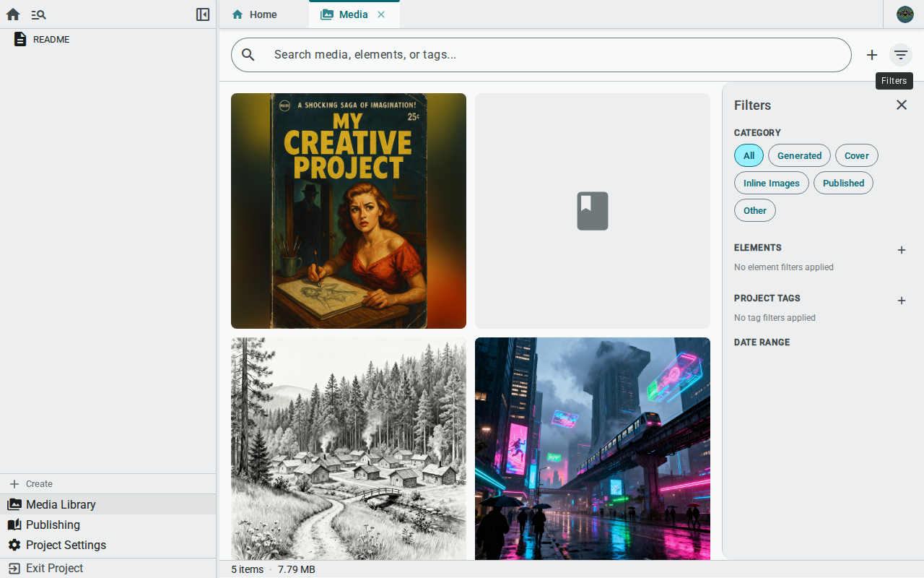This screenshot has width=924, height=578.
Task: Click the magnifier icon in the search bar
Action: tap(248, 55)
